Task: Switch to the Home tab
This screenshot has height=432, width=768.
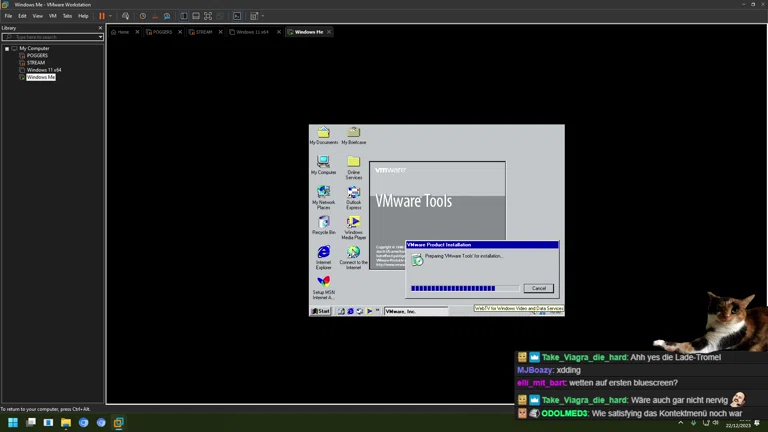Action: [x=120, y=32]
